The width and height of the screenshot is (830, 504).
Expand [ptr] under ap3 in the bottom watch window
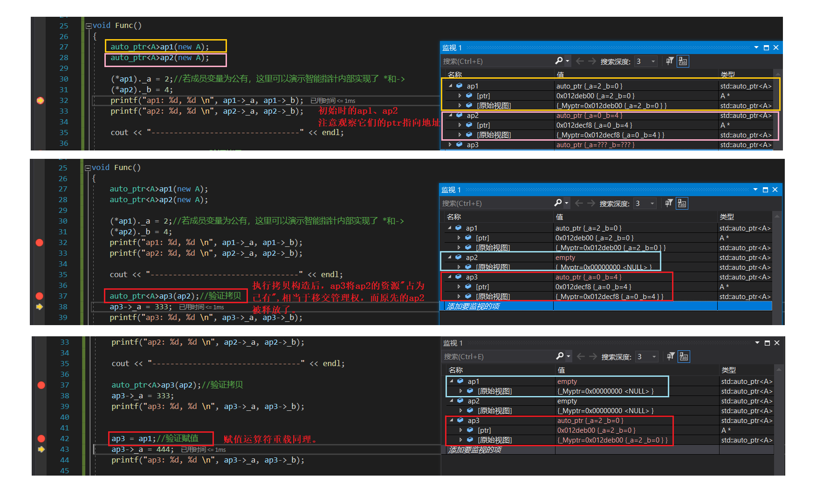pyautogui.click(x=461, y=430)
